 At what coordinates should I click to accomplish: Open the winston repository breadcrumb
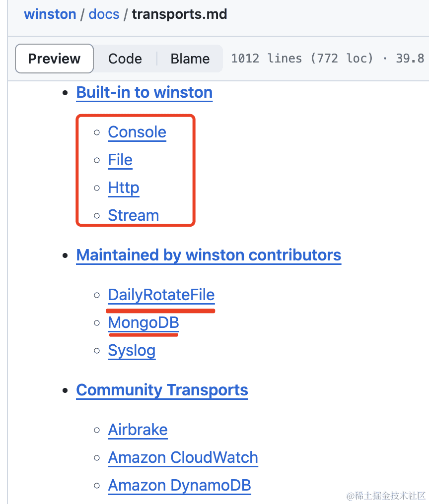50,13
